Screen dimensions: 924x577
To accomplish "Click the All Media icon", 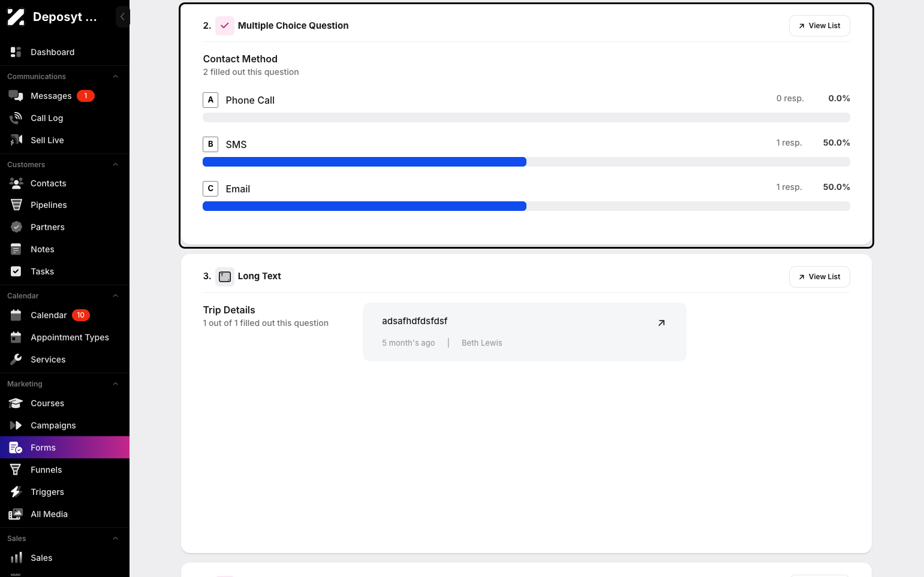I will pyautogui.click(x=16, y=514).
